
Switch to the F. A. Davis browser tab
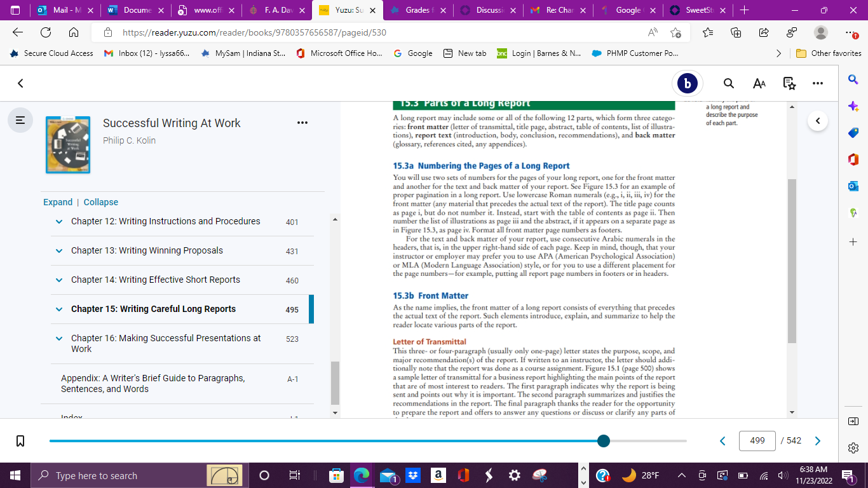click(x=277, y=10)
